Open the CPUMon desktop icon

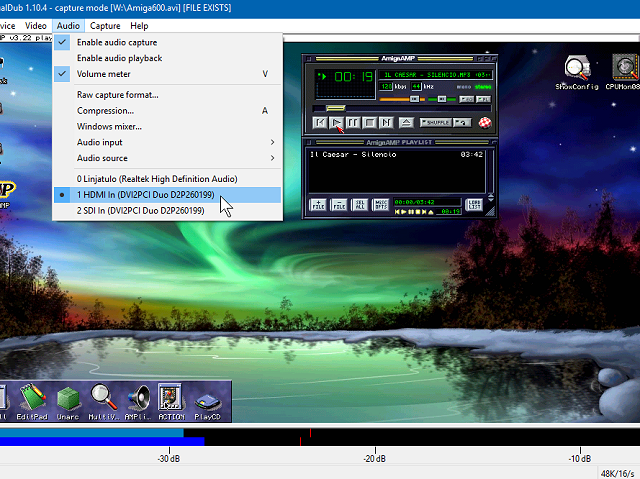[624, 73]
